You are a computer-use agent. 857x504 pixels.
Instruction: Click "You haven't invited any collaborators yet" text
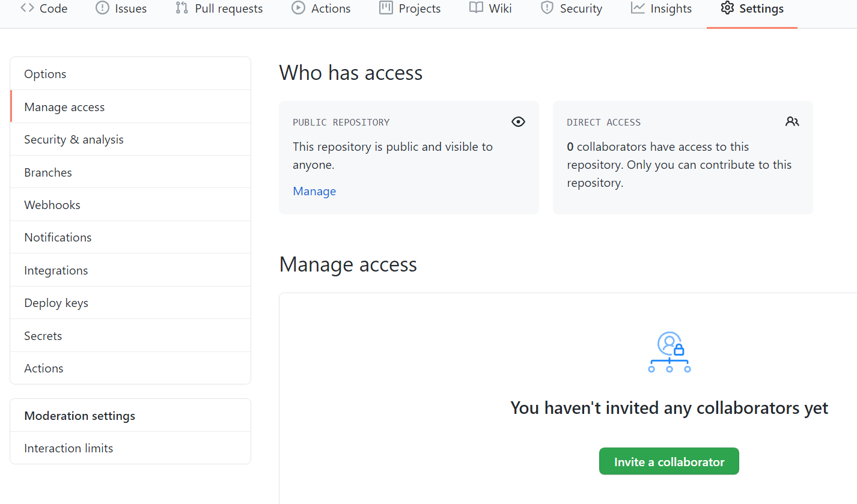tap(669, 408)
